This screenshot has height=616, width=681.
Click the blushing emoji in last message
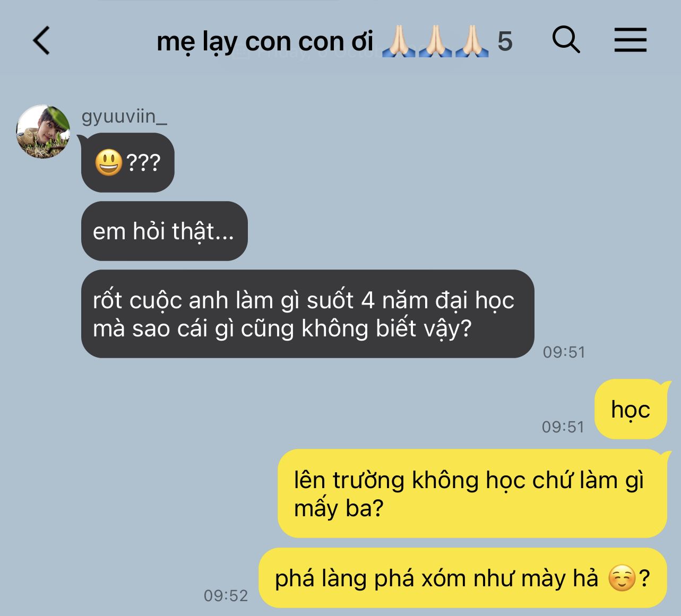tap(622, 578)
